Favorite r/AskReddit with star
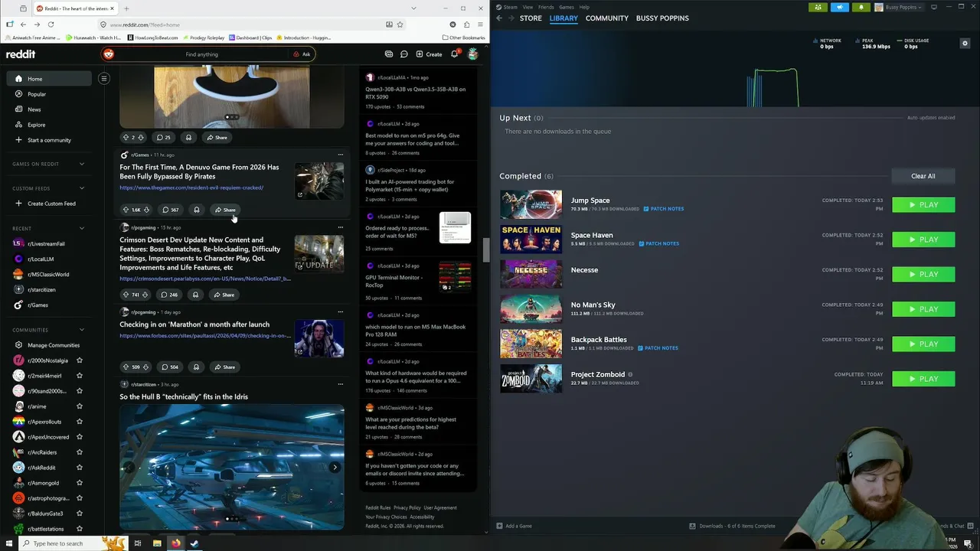980x551 pixels. [80, 468]
